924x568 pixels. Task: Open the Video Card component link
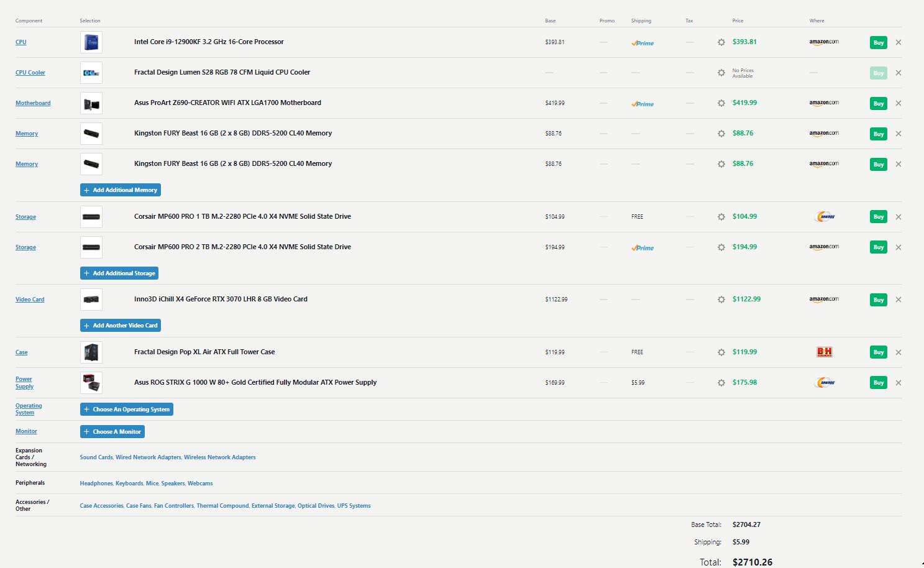[x=30, y=300]
